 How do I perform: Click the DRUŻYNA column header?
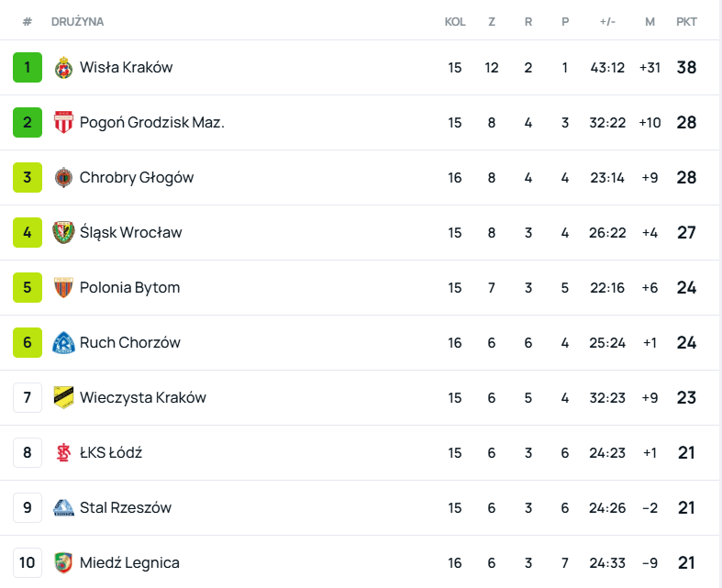click(x=77, y=21)
